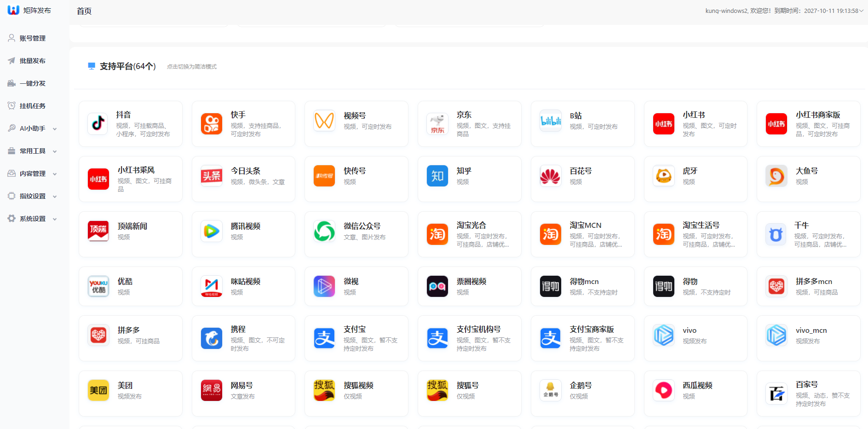Screen dimensions: 868x429
Task: Open the user account dropdown arrow
Action: 861,11
